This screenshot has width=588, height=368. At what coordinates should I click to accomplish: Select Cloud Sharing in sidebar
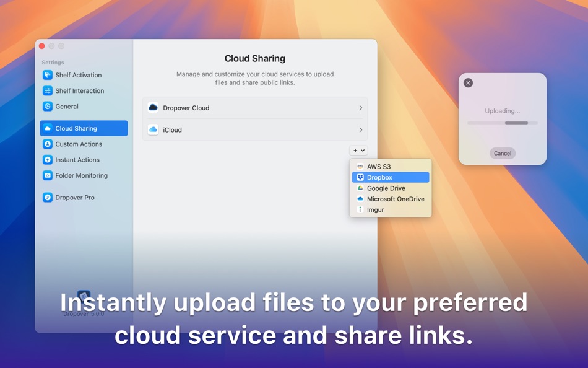[x=84, y=128]
